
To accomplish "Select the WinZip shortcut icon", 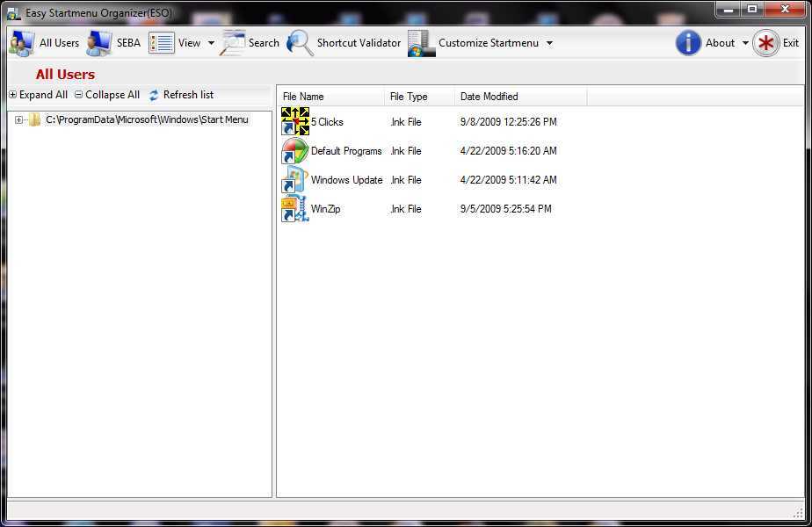I will 294,209.
